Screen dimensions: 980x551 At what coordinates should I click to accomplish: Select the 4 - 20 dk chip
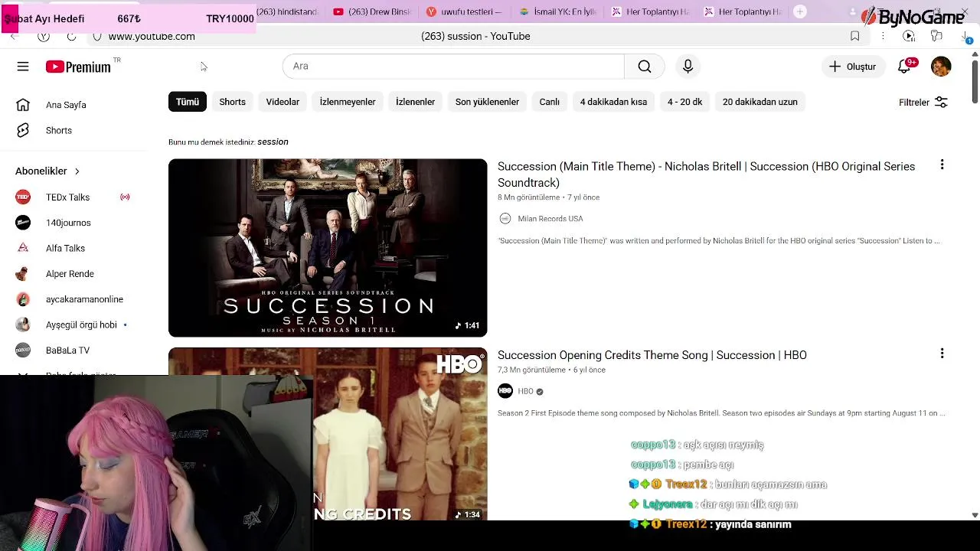coord(684,102)
